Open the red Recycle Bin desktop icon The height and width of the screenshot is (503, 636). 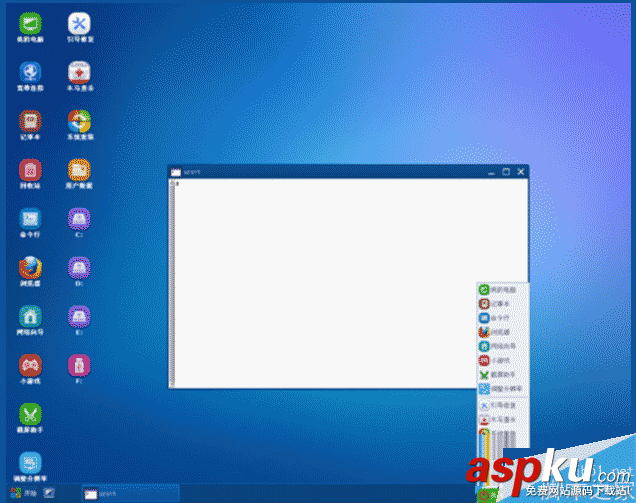[30, 174]
